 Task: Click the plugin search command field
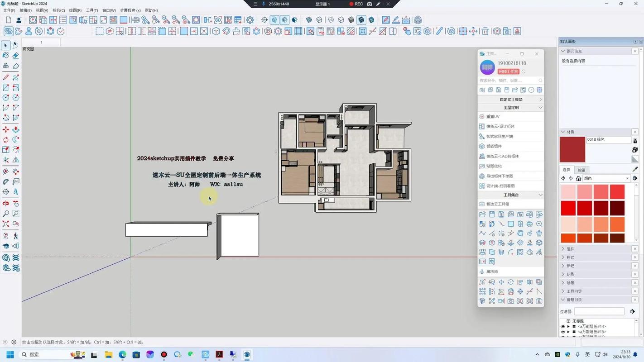pos(511,81)
